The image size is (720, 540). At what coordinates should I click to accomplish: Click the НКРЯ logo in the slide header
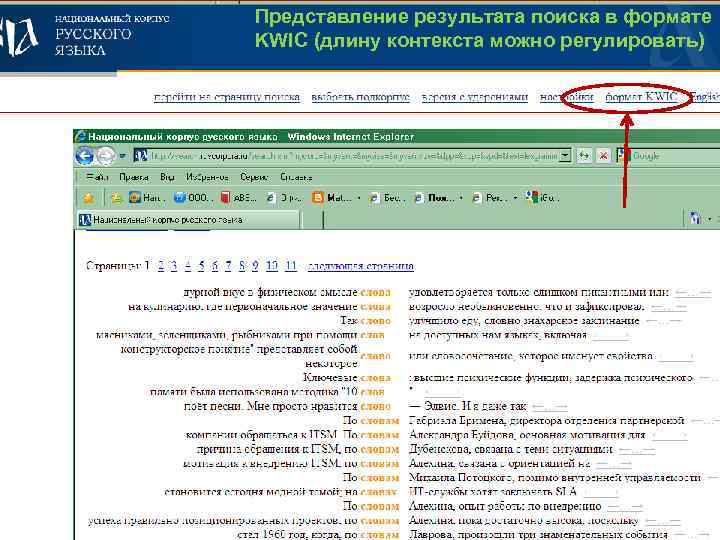pyautogui.click(x=18, y=37)
